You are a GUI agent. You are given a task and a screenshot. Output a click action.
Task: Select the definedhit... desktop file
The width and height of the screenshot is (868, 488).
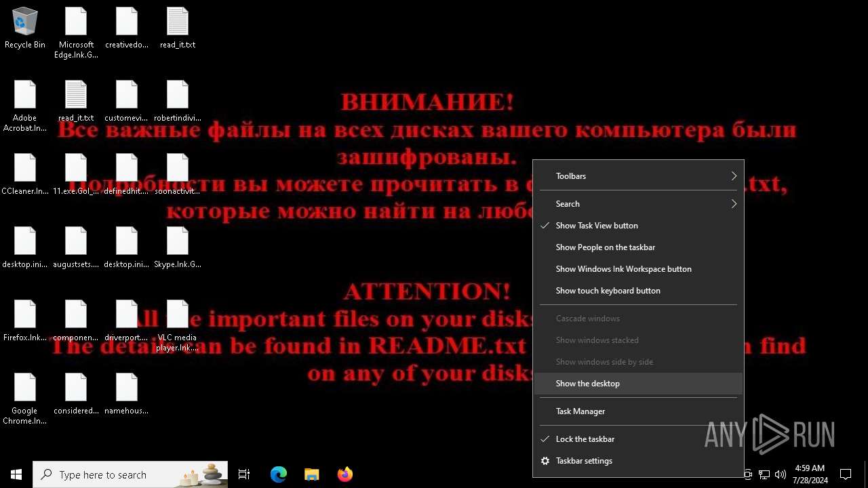(x=127, y=175)
